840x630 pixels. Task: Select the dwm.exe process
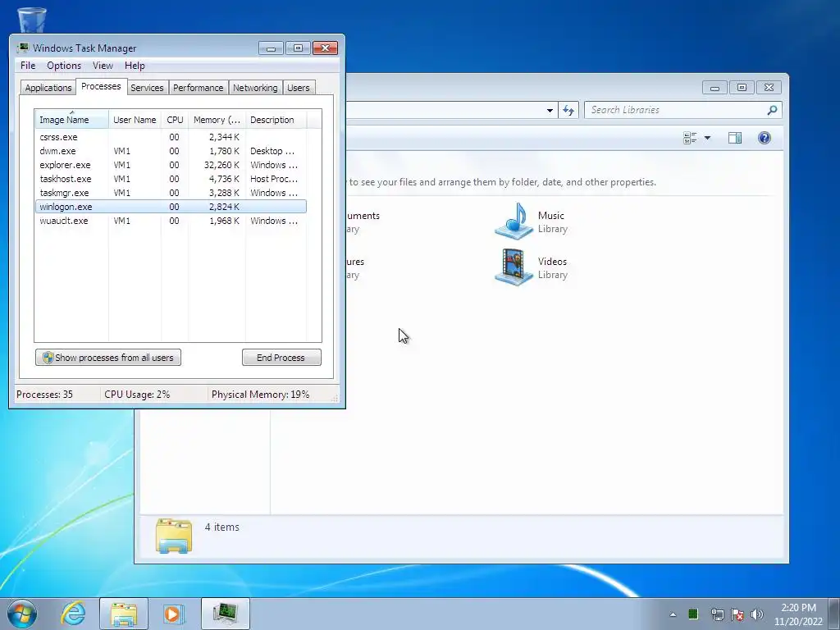pos(171,151)
